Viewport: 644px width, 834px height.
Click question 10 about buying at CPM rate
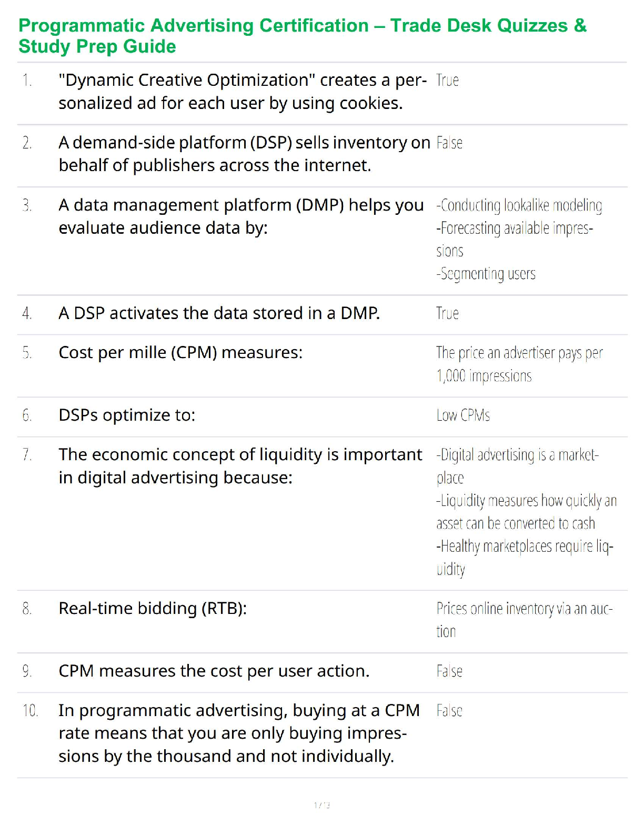click(239, 733)
